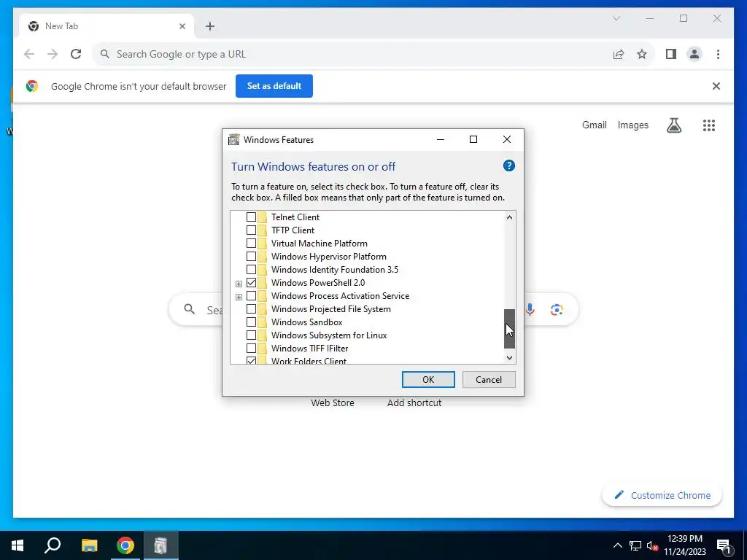
Task: Enable Windows Hypervisor Platform checkbox
Action: (x=251, y=256)
